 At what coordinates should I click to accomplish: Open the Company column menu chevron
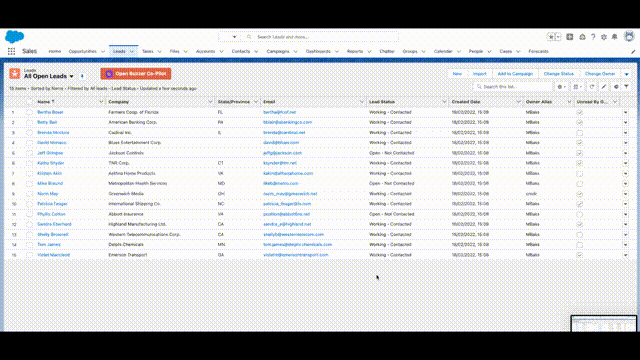[x=210, y=102]
